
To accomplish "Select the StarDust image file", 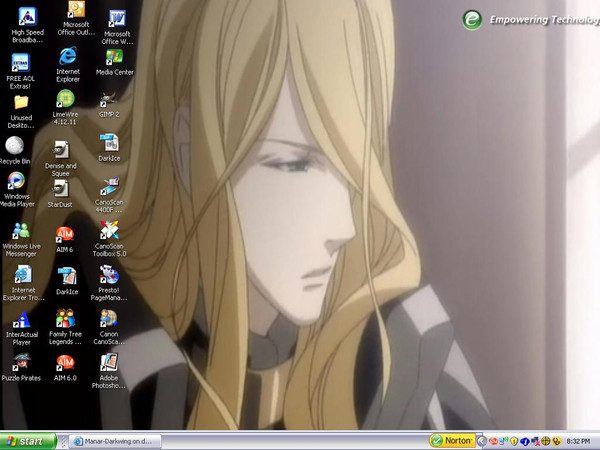I will pyautogui.click(x=60, y=194).
